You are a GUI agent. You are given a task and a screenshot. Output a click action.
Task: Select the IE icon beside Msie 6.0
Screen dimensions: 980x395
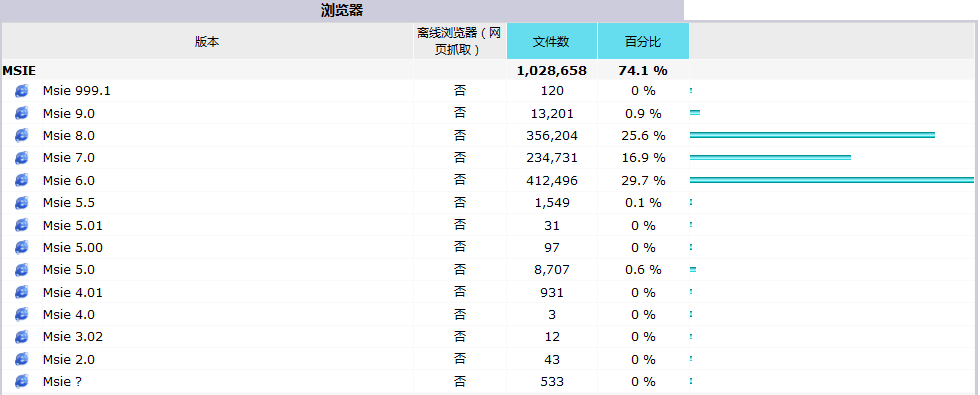(x=22, y=180)
